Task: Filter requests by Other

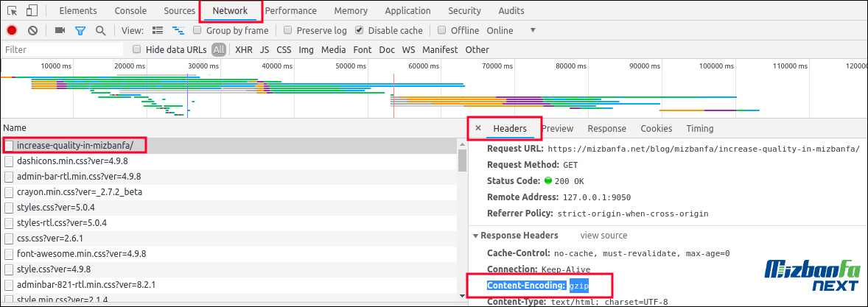Action: click(x=477, y=50)
